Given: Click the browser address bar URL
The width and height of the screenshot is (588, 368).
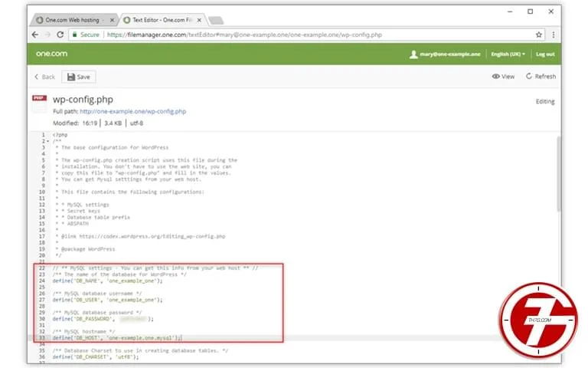Looking at the screenshot, I should click(244, 34).
